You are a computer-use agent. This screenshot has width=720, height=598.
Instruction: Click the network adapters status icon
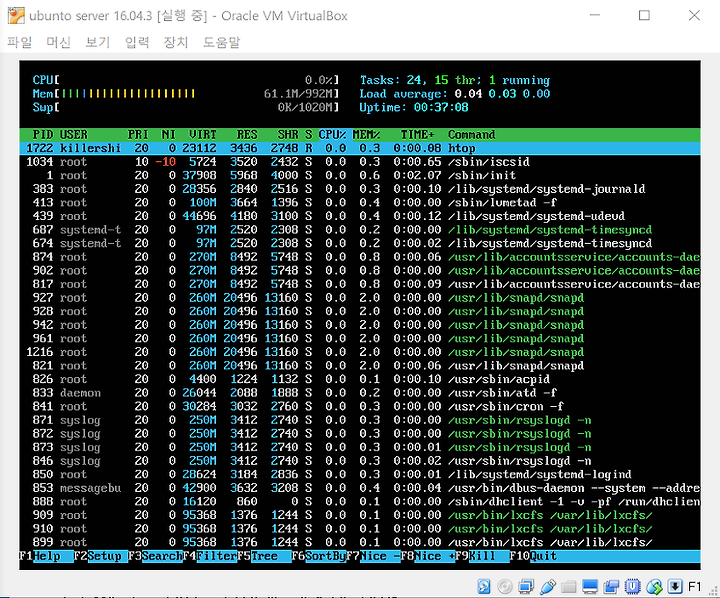526,587
